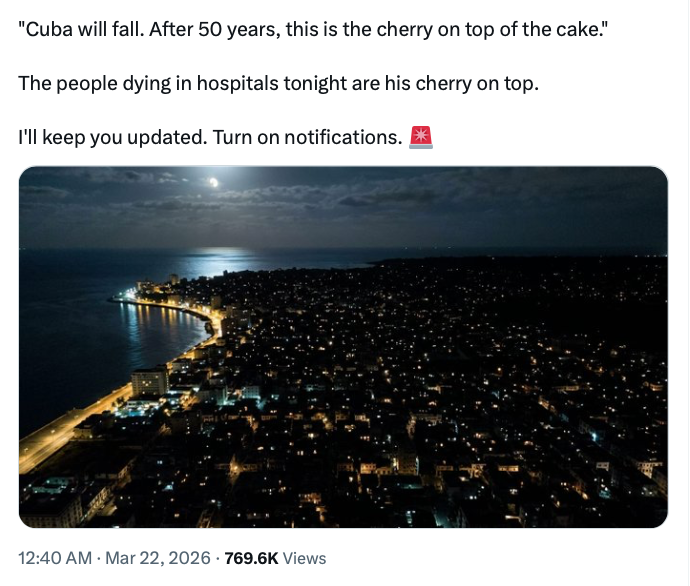
Task: Click the "Turn on notifications" text
Action: [306, 137]
